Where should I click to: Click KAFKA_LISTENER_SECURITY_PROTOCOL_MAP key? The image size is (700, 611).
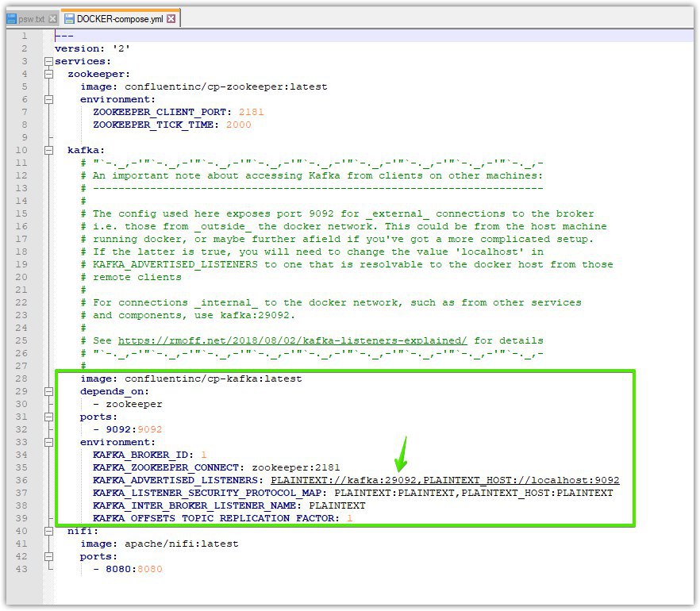[x=210, y=494]
